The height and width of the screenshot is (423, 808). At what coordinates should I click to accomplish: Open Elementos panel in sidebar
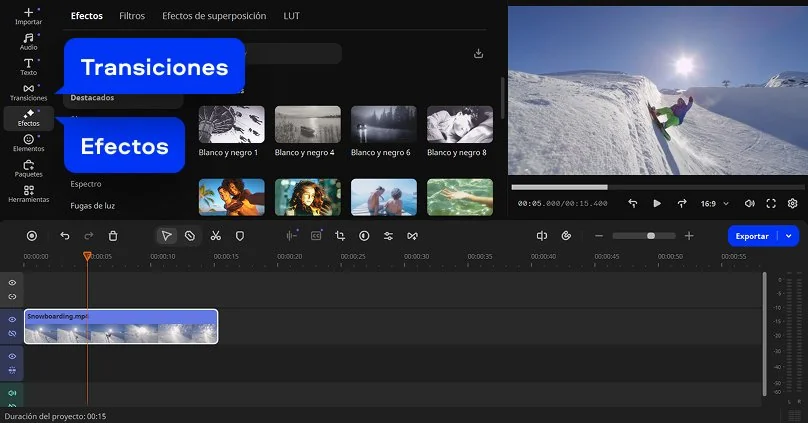point(28,143)
